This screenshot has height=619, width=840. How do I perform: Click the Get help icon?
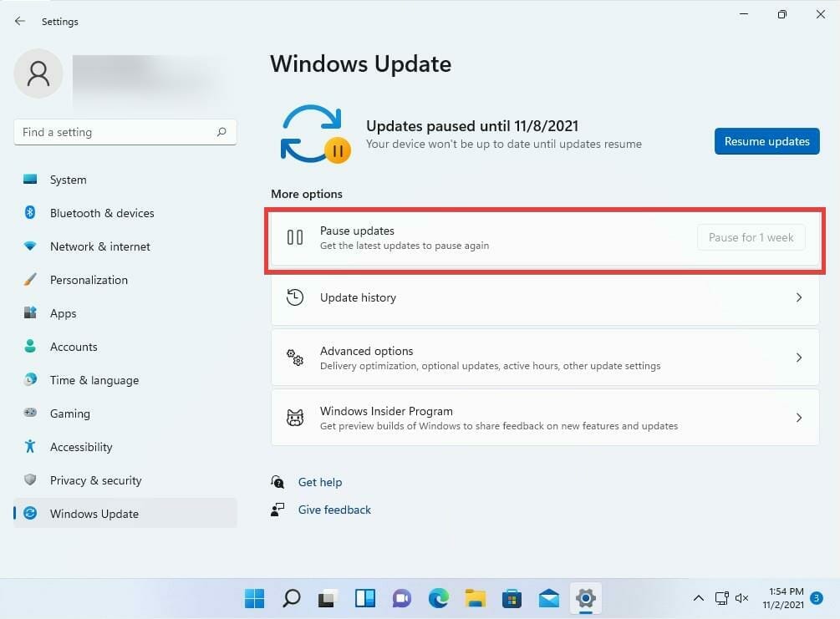277,482
